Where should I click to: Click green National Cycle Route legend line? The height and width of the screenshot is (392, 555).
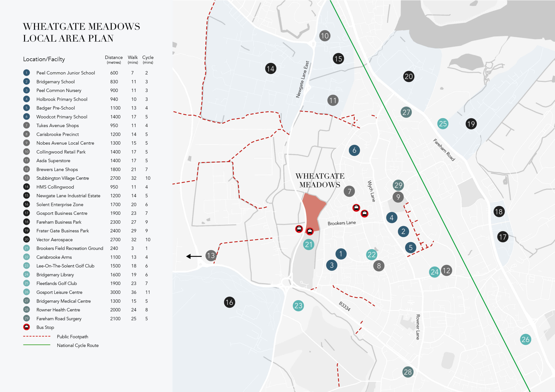(x=37, y=345)
